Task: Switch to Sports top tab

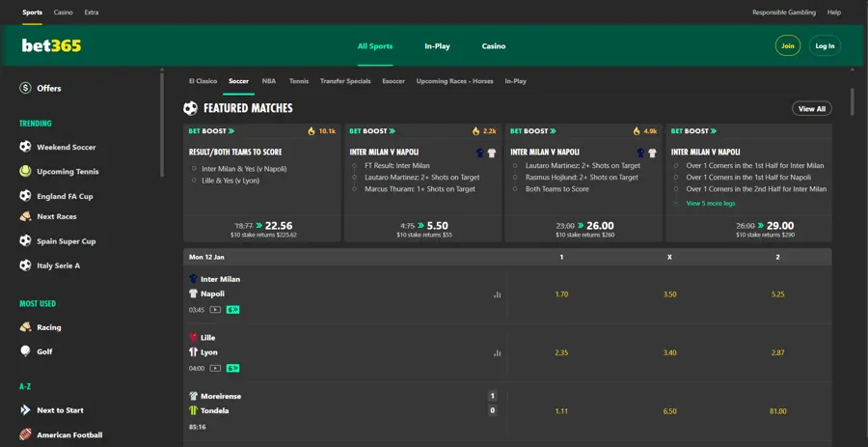Action: [32, 13]
